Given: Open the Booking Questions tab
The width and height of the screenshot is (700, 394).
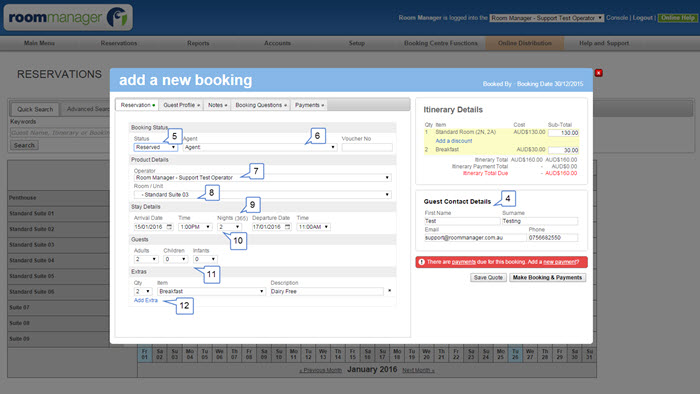Looking at the screenshot, I should pos(261,105).
